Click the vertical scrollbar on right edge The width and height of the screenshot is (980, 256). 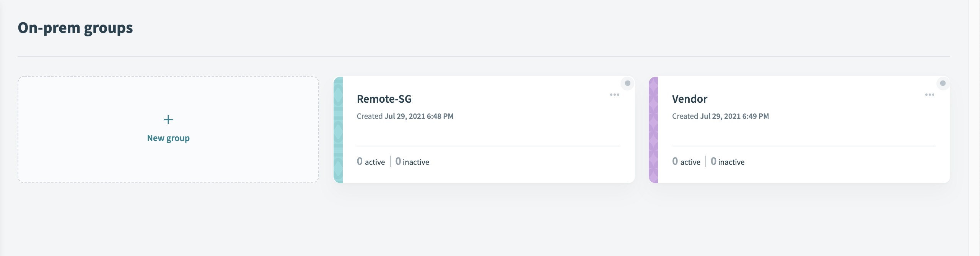(974, 128)
